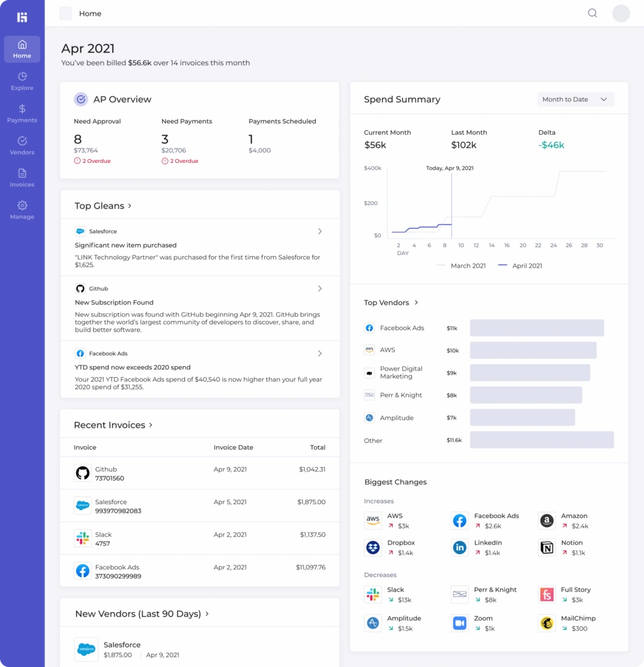Click the Last Month value $102k
This screenshot has width=644, height=667.
(464, 145)
